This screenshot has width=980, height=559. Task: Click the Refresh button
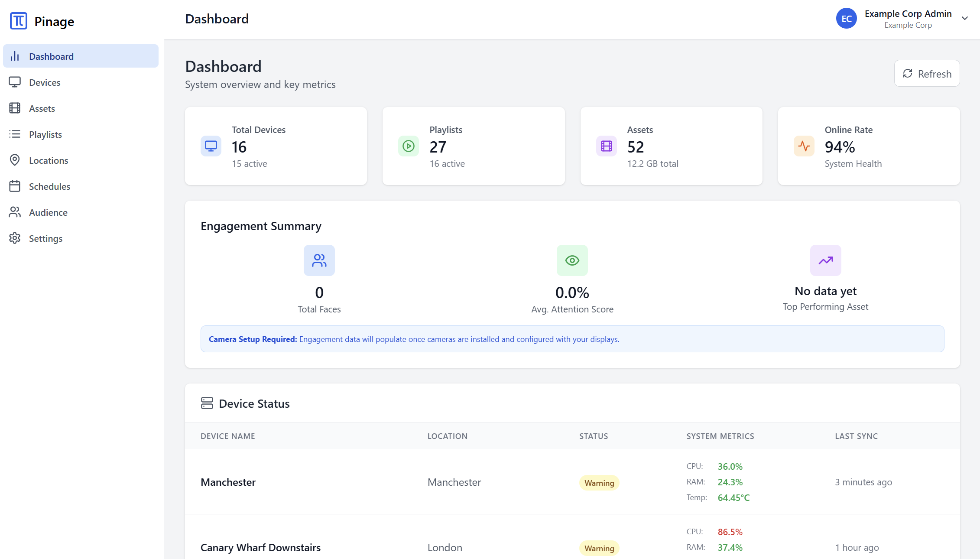coord(927,73)
